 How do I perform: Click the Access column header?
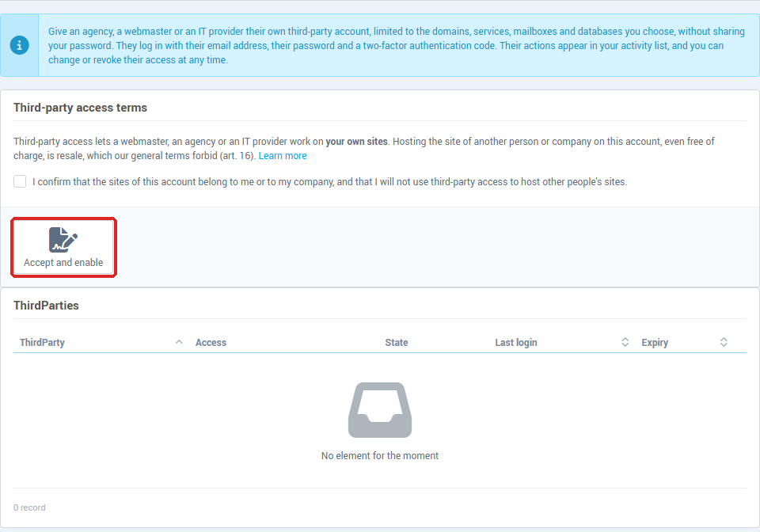click(211, 343)
